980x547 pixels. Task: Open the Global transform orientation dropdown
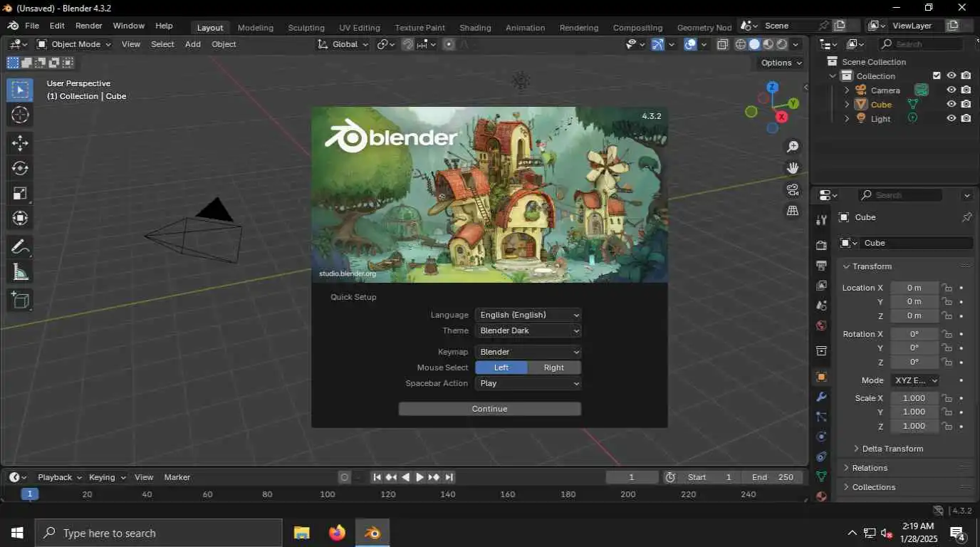pos(343,44)
